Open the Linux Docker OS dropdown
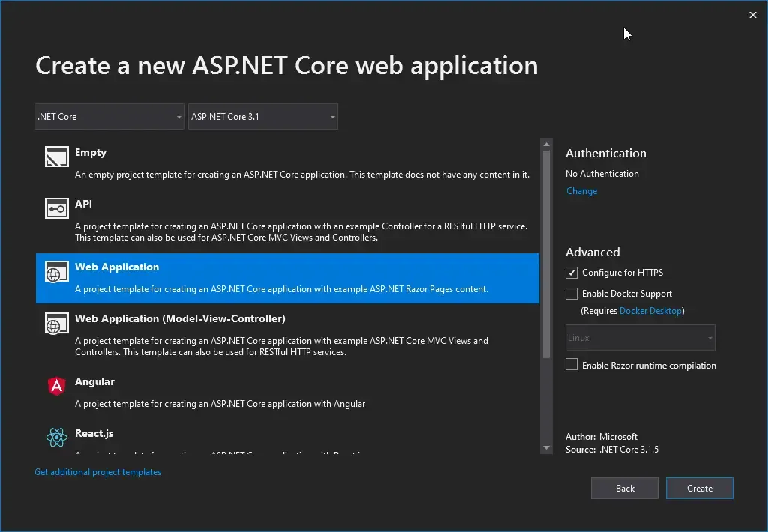Image resolution: width=768 pixels, height=532 pixels. coord(640,337)
